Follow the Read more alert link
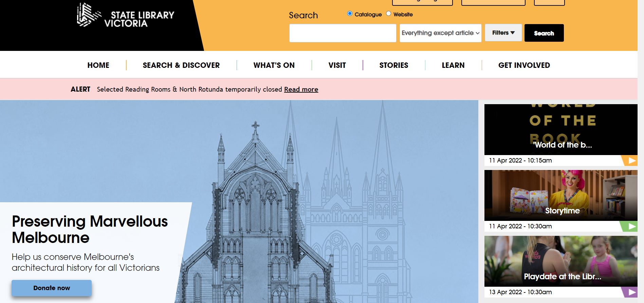 tap(301, 89)
